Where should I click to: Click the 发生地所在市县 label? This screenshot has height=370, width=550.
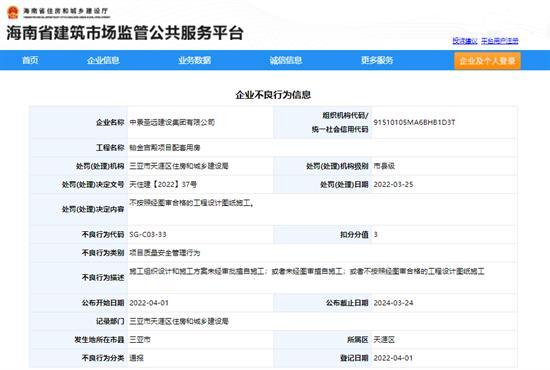[x=99, y=339]
